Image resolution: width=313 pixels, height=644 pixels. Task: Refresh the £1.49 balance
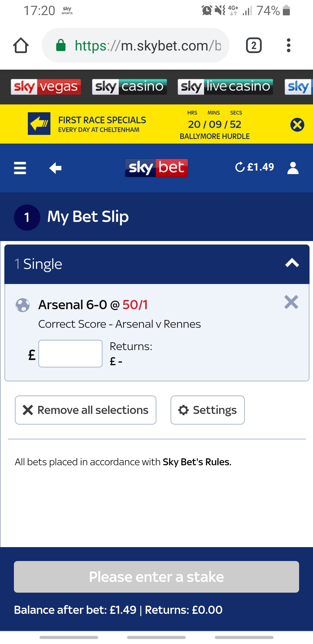[x=240, y=167]
